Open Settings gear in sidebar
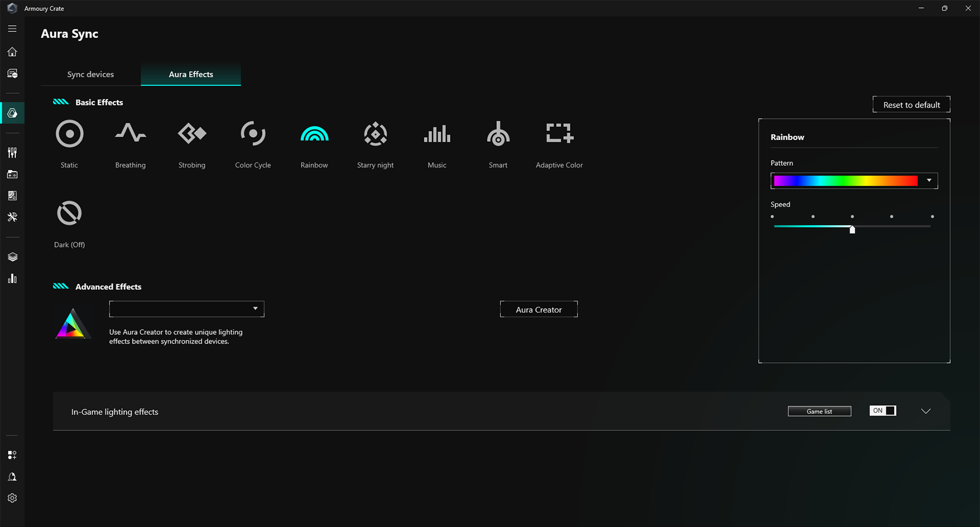The height and width of the screenshot is (527, 980). [x=12, y=498]
